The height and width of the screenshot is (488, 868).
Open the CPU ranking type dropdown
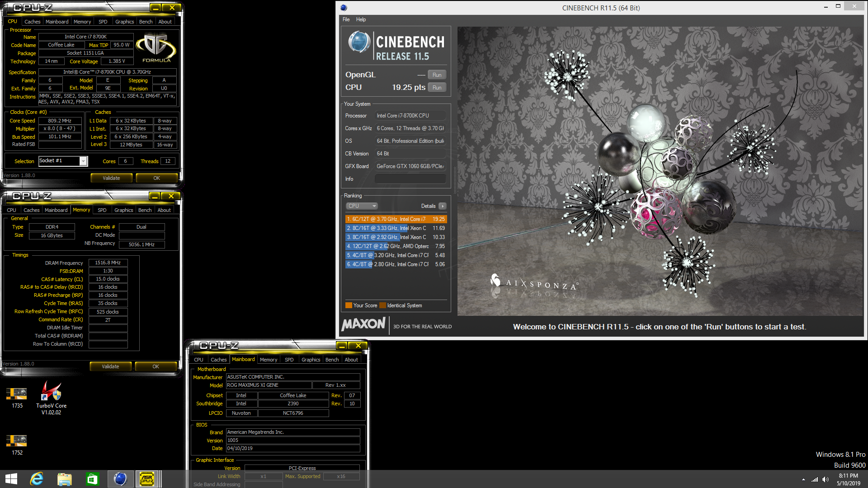tap(362, 206)
